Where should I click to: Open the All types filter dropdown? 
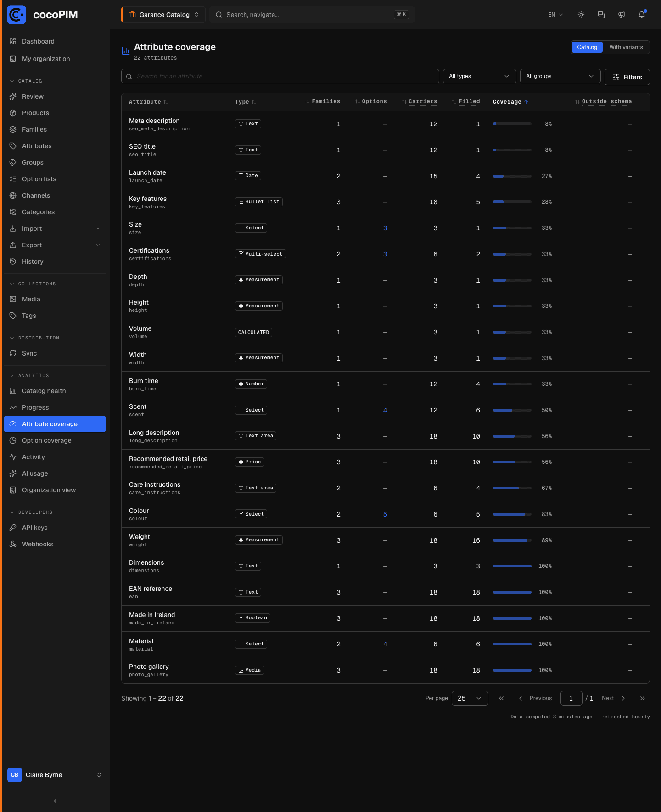[x=480, y=76]
